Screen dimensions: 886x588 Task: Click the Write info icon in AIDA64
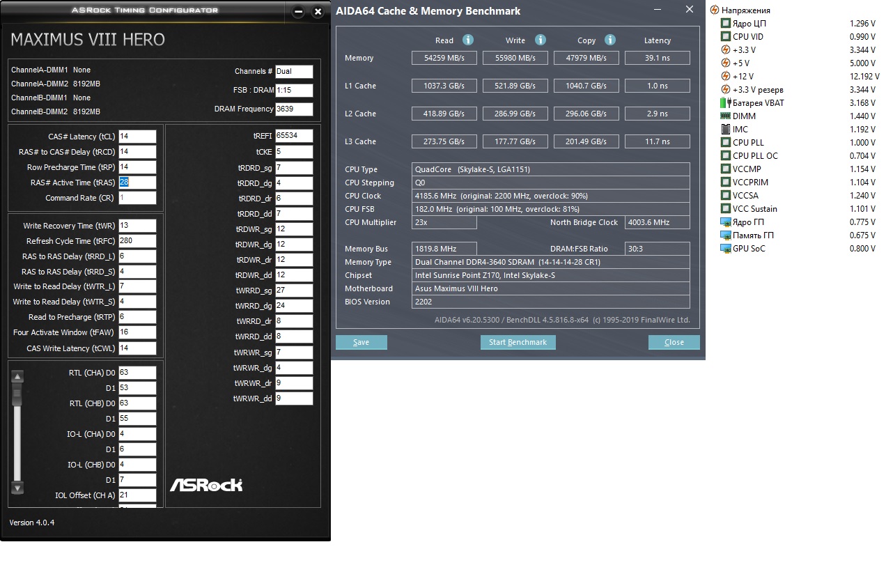541,40
